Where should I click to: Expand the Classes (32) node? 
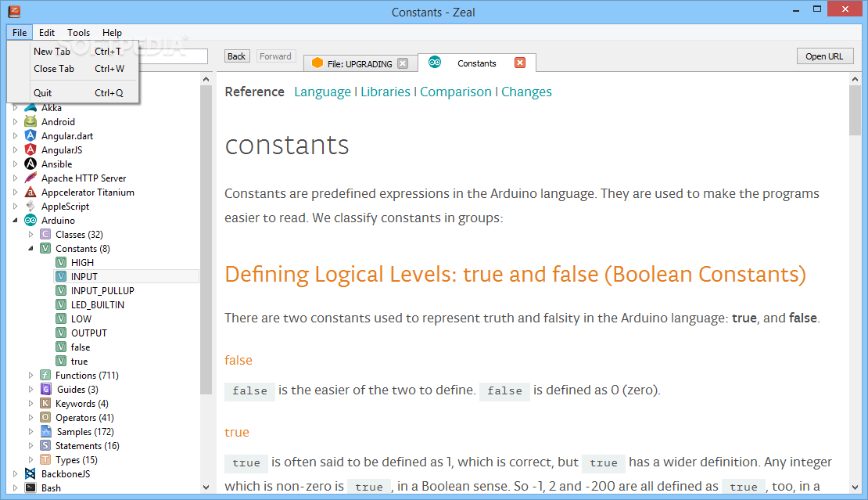point(31,235)
